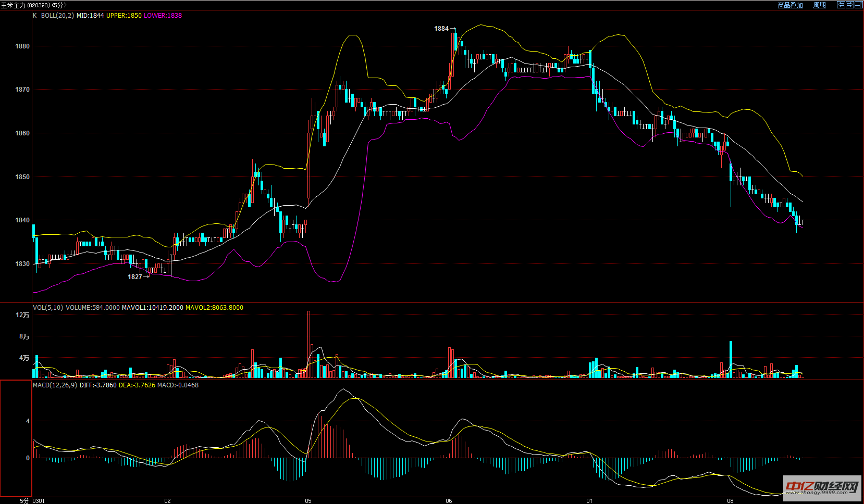This screenshot has width=864, height=504.
Task: Open the 周期 period link
Action: [820, 5]
